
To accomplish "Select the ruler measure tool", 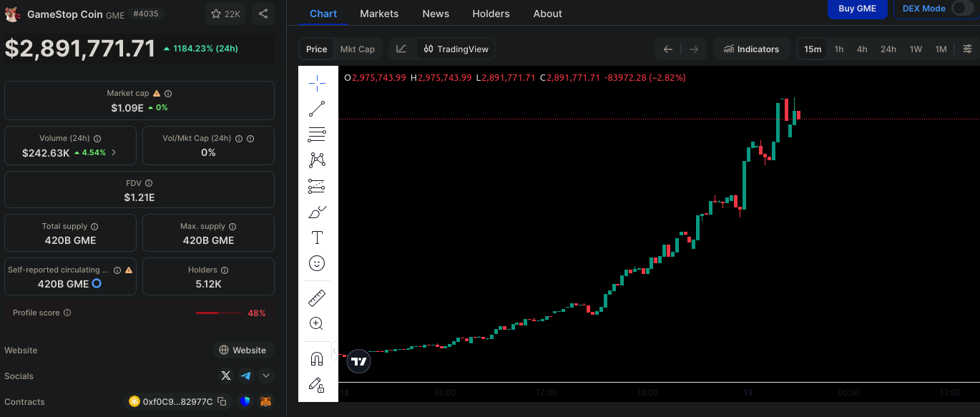I will pos(316,298).
